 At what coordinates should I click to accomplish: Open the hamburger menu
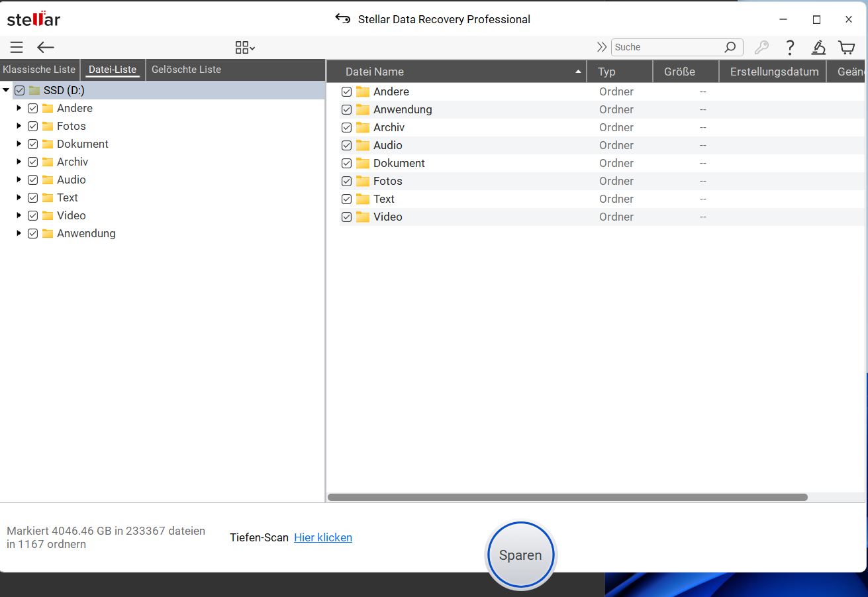17,47
